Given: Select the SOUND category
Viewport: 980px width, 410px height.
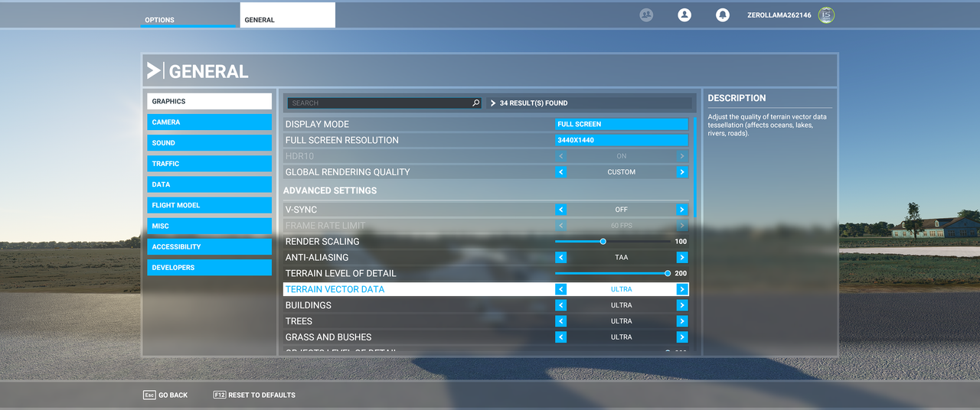Looking at the screenshot, I should [209, 143].
